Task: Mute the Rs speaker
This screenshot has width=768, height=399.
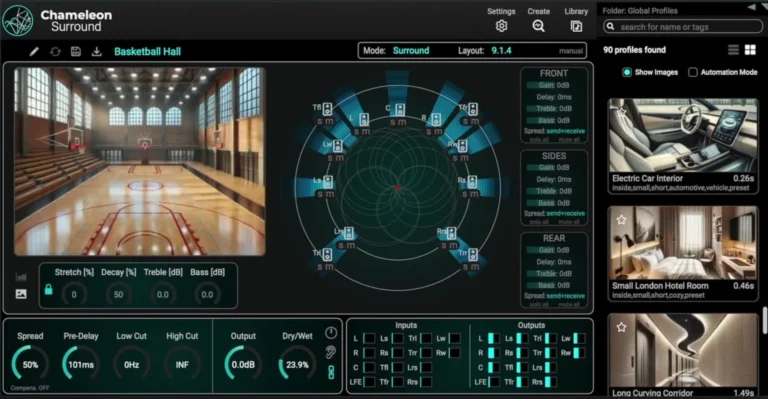Action: [474, 194]
